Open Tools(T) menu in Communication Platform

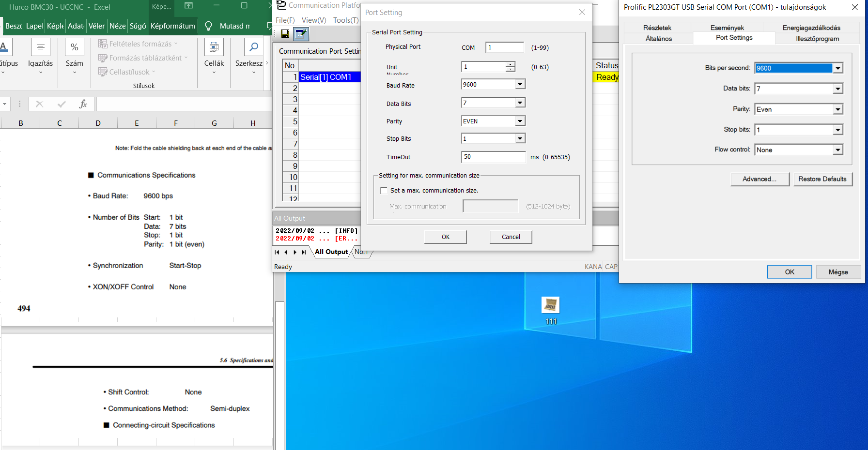pos(346,20)
